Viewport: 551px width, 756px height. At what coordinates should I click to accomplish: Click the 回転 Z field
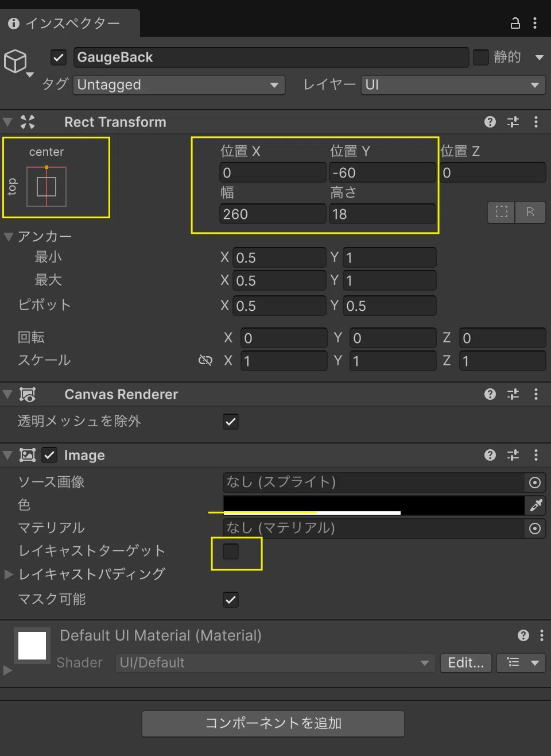click(x=502, y=338)
